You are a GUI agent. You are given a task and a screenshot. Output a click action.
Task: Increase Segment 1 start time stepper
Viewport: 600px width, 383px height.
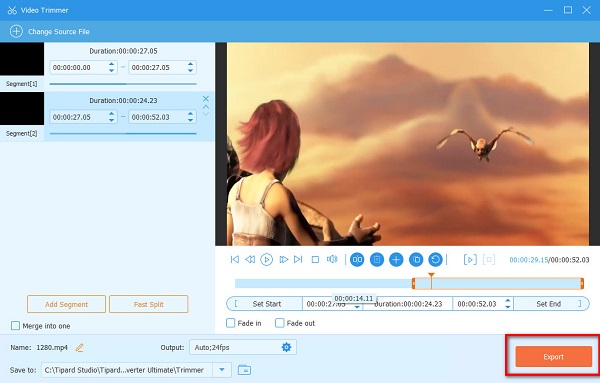pos(111,64)
